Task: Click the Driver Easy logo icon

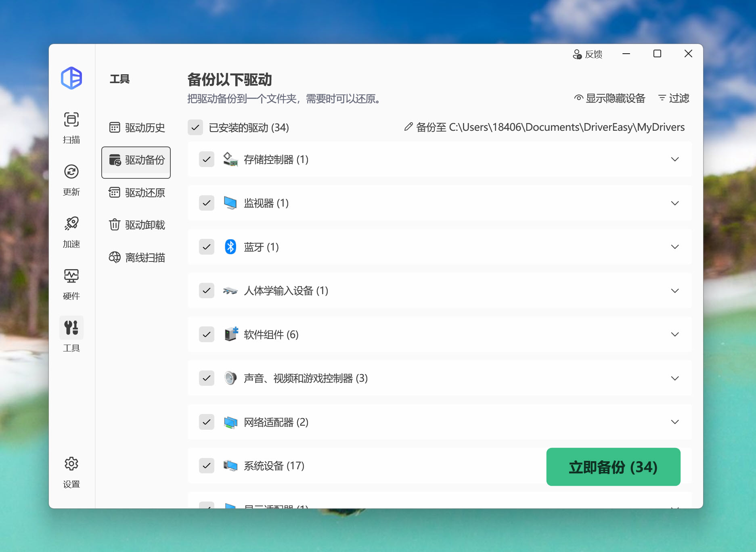Action: 71,78
